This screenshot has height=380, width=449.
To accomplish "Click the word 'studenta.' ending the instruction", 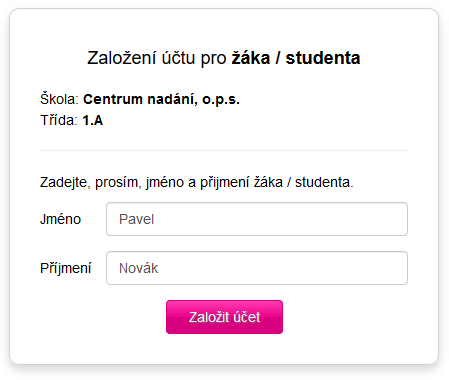I will coord(324,182).
